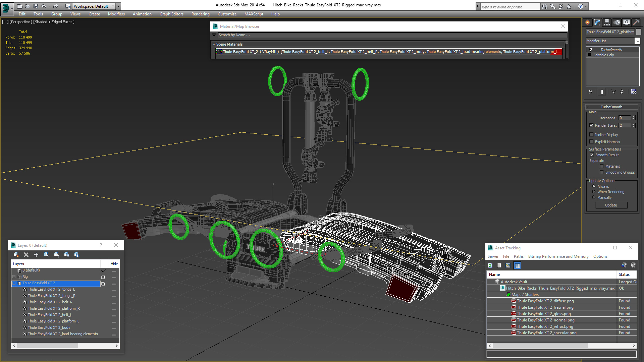644x362 pixels.
Task: Enable Separate by Smoothing Groups checkbox
Action: (x=602, y=172)
